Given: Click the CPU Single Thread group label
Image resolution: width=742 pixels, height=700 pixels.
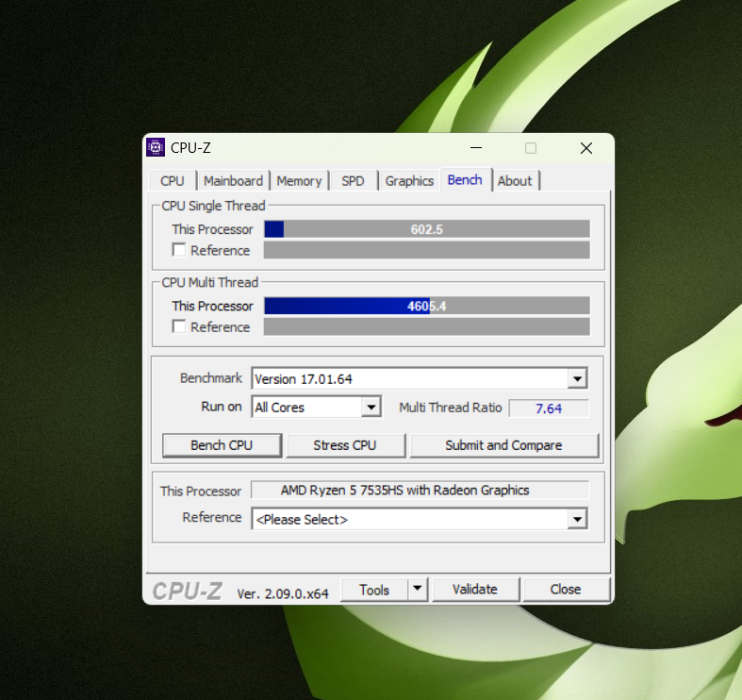Looking at the screenshot, I should (213, 206).
